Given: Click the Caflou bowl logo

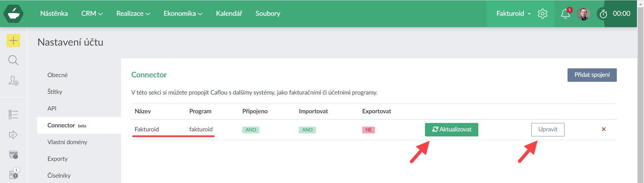Looking at the screenshot, I should pos(13,14).
